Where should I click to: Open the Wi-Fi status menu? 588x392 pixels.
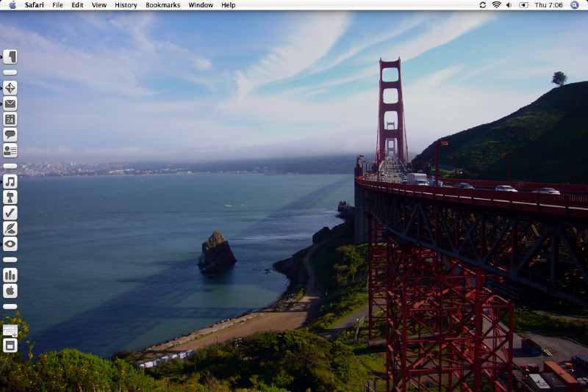coord(496,5)
